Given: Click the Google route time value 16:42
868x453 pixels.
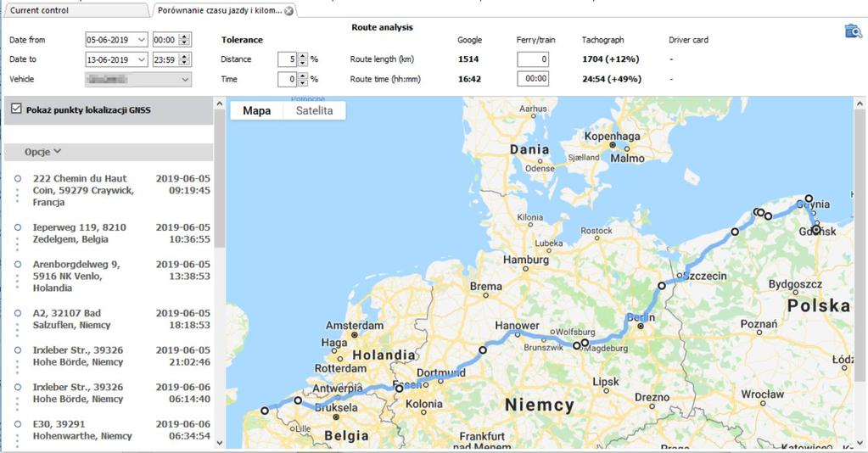Looking at the screenshot, I should click(469, 79).
